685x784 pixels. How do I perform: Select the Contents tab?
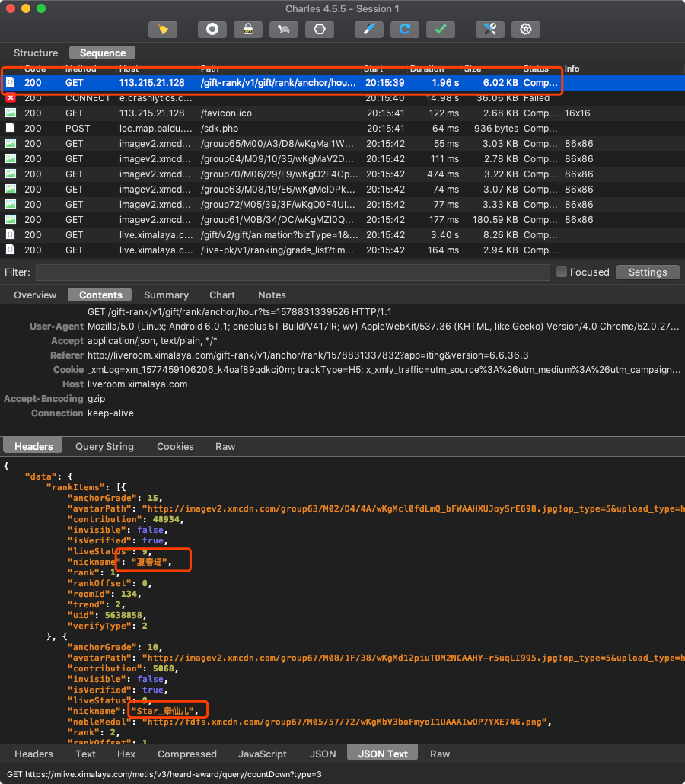(x=100, y=295)
